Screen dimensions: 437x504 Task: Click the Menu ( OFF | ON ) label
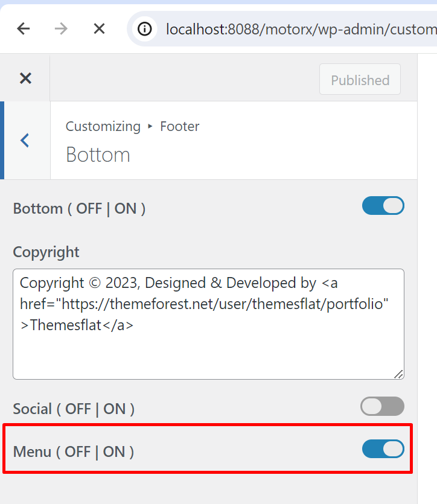73,451
